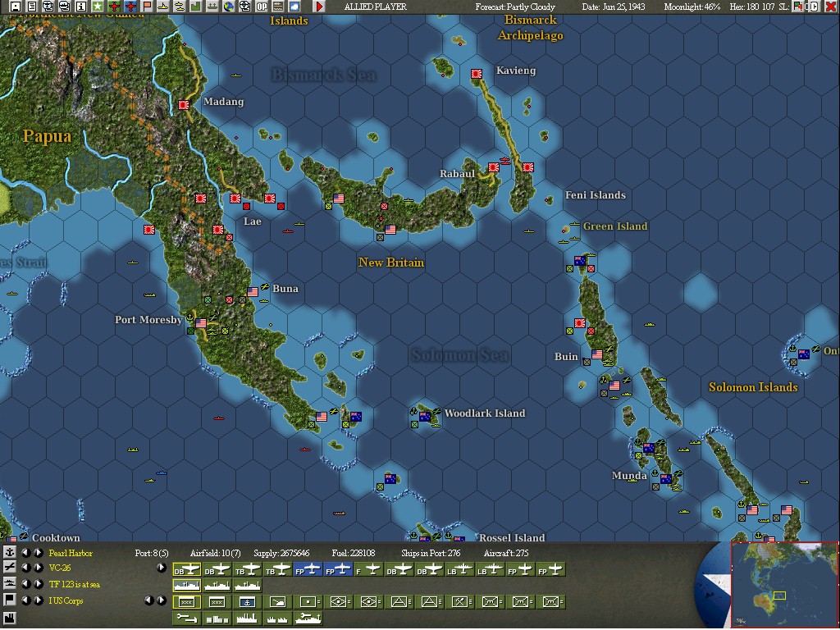Select the Japanese base flag at Madang
Screen dimensions: 840x630
[184, 105]
